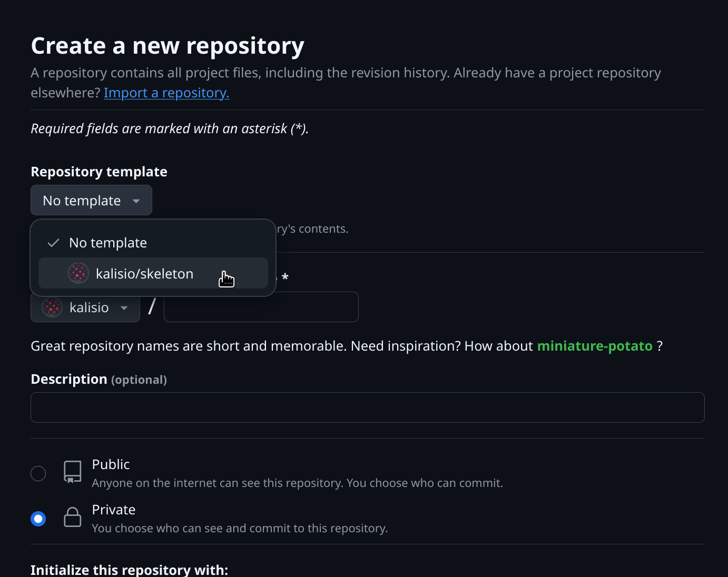Click the chevron on the No template button
This screenshot has width=728, height=577.
pos(135,201)
